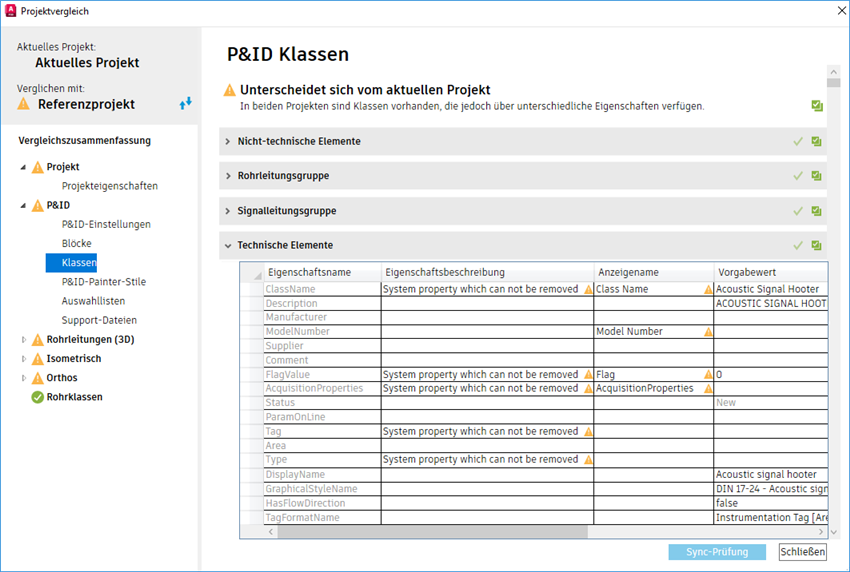Viewport: 850px width, 572px height.
Task: Expand Nicht-technische Elemente section
Action: point(228,142)
